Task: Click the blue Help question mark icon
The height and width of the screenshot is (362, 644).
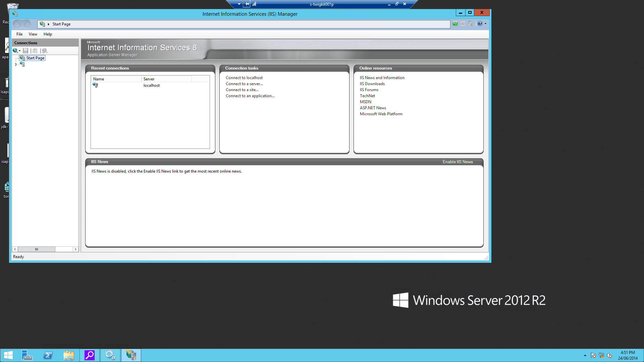Action: tap(480, 24)
